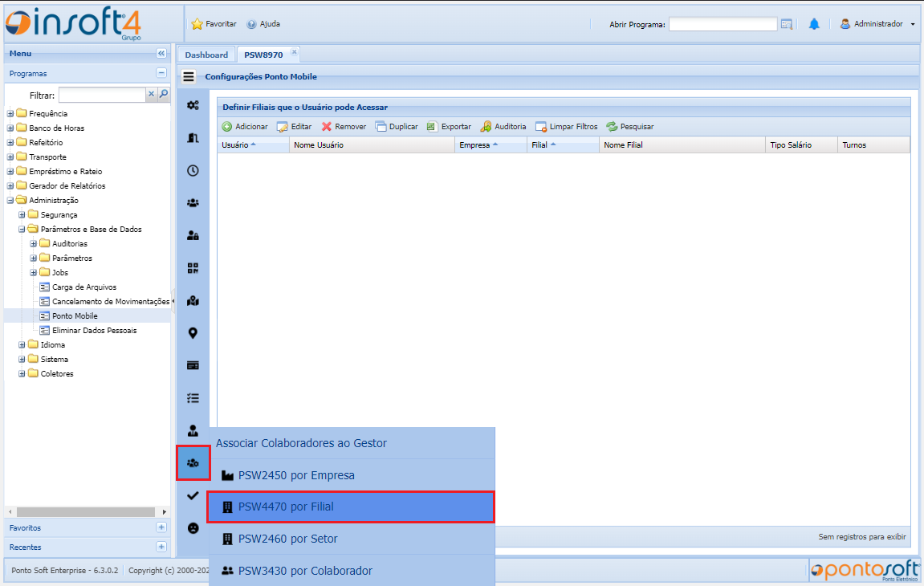Expand the Frequência folder tree node
This screenshot has height=586, width=924.
pos(10,114)
